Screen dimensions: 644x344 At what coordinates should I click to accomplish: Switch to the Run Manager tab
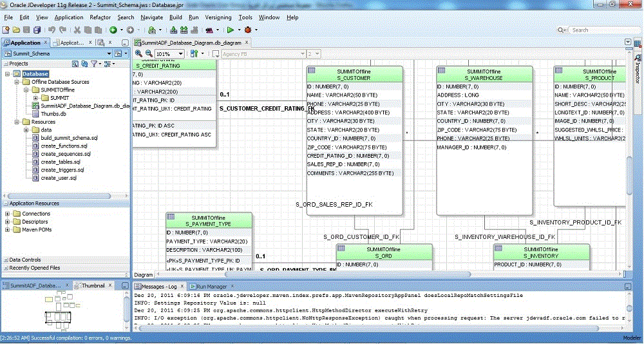point(211,285)
